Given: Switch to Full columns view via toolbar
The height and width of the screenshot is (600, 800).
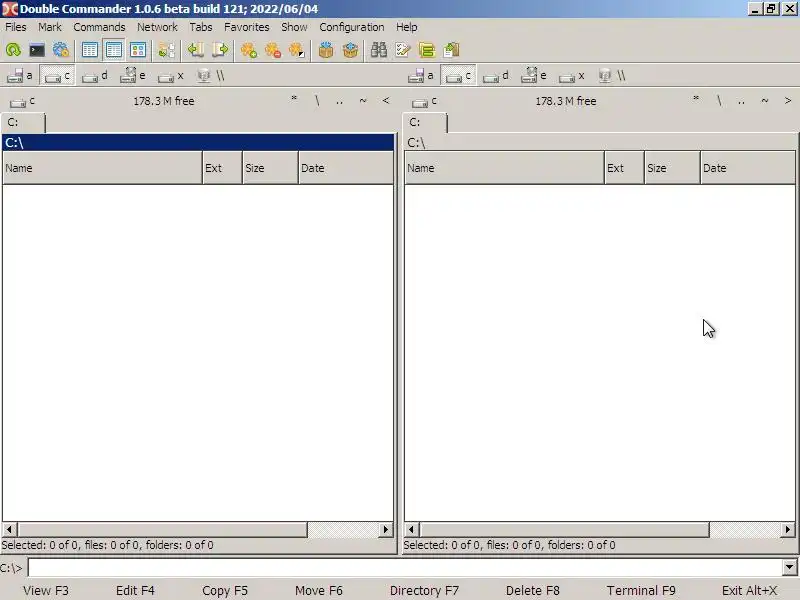Looking at the screenshot, I should click(x=114, y=50).
